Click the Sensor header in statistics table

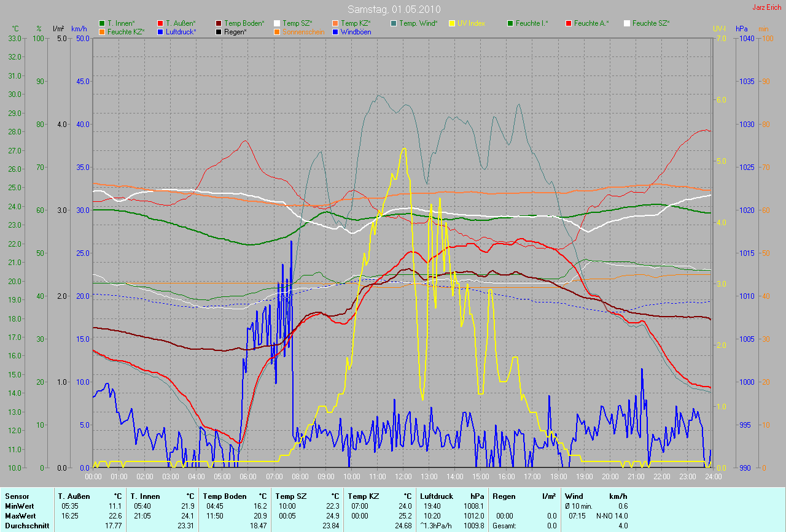pos(17,496)
